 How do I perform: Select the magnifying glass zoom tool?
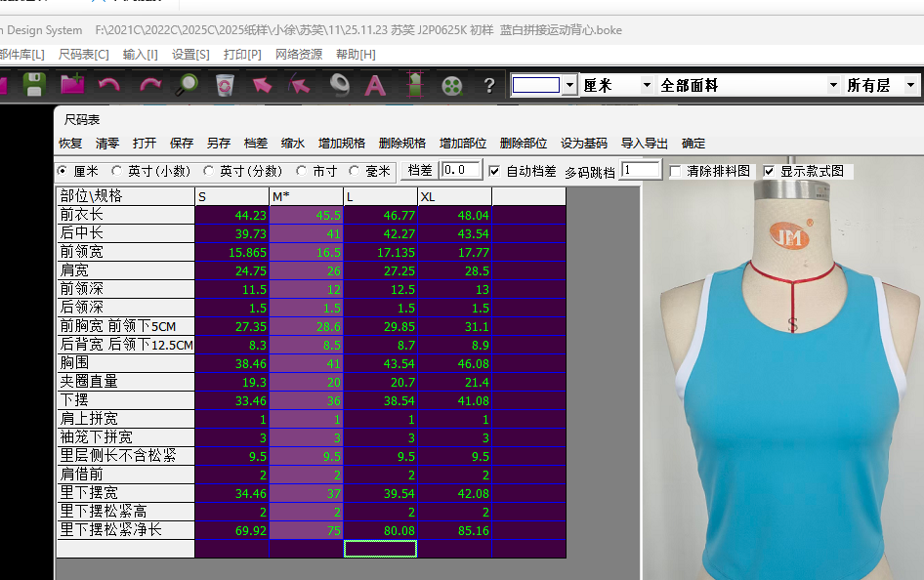(186, 86)
